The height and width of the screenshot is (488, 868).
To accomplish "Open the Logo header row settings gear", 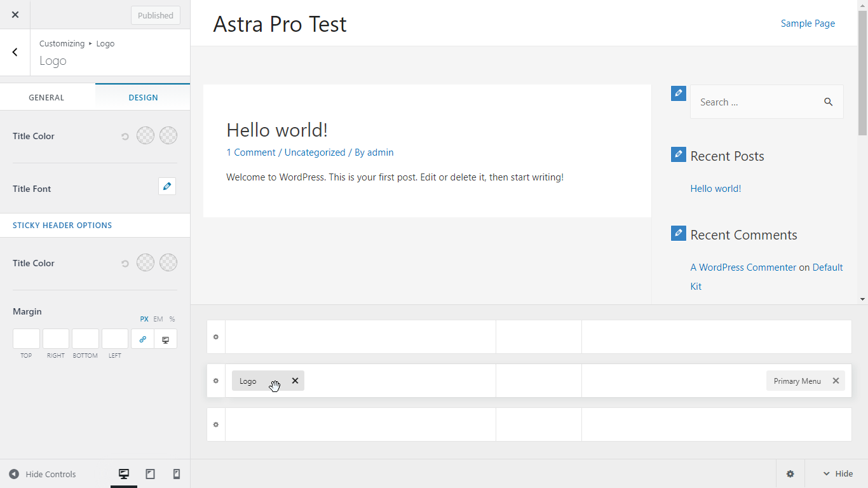I will click(x=216, y=381).
